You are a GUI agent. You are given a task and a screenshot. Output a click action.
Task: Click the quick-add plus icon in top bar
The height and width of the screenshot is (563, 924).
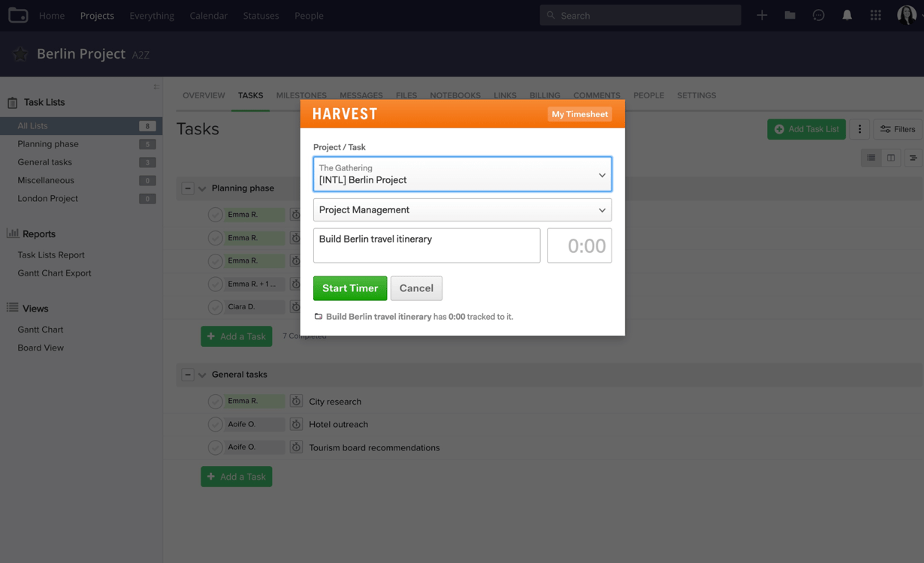pyautogui.click(x=762, y=15)
